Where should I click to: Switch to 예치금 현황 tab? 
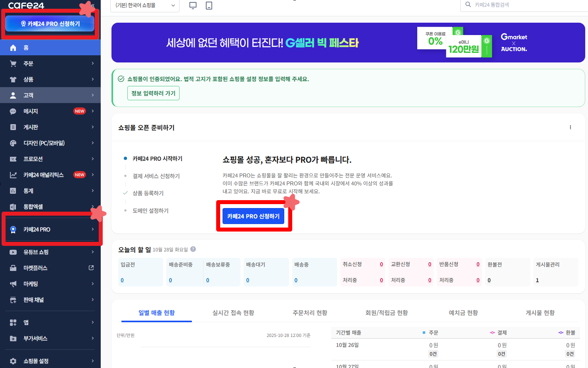click(463, 313)
